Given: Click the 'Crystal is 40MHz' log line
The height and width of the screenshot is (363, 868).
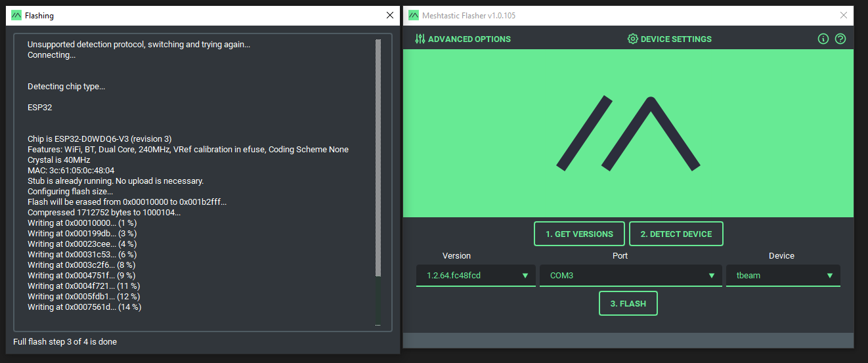Looking at the screenshot, I should [59, 160].
